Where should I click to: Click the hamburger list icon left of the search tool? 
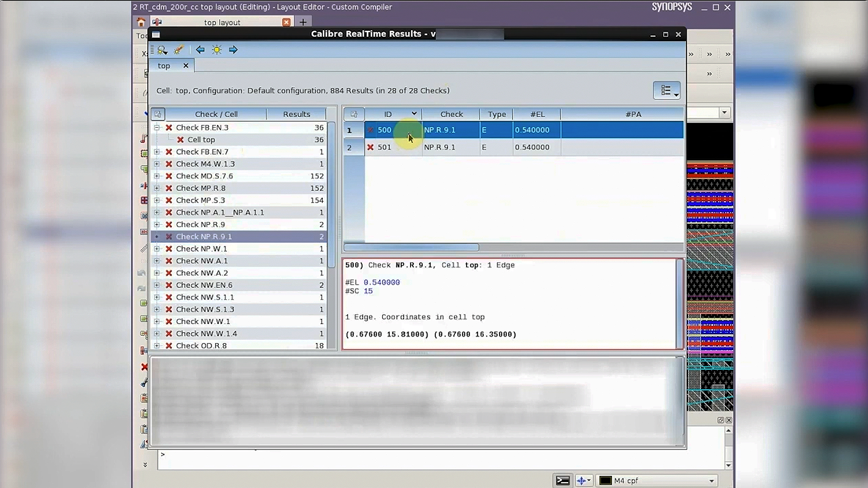point(152,49)
